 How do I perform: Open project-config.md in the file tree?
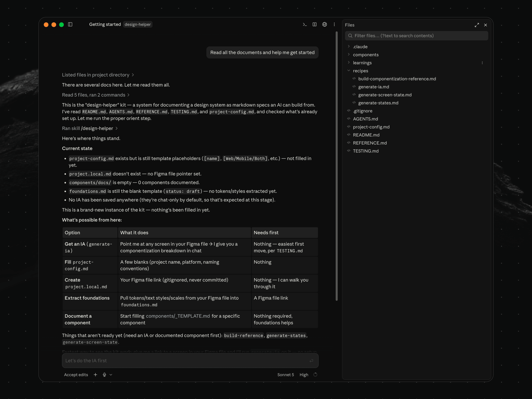point(371,127)
